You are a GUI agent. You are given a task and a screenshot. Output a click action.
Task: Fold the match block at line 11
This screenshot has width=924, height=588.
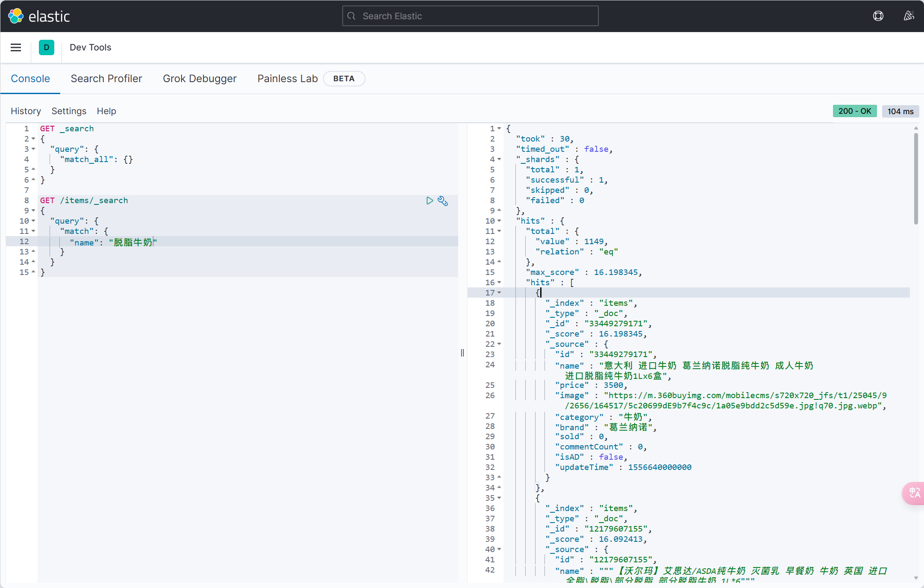(x=33, y=231)
